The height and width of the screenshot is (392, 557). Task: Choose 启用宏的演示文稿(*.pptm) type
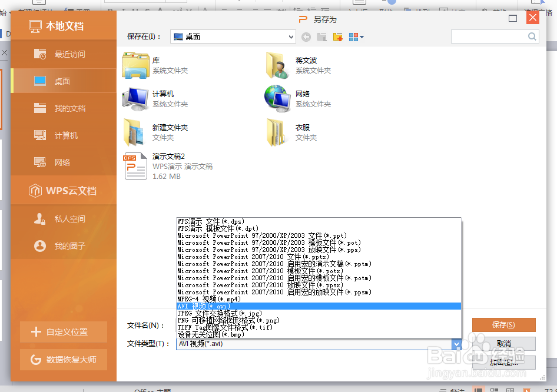pyautogui.click(x=319, y=264)
